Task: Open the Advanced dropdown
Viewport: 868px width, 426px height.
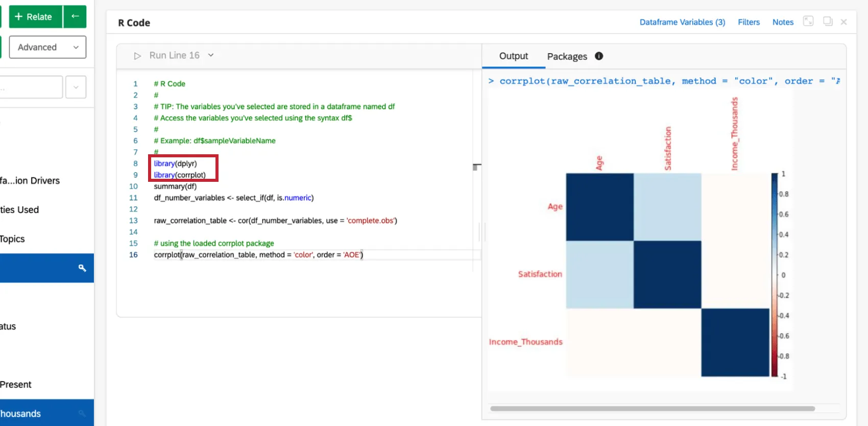Action: click(47, 47)
